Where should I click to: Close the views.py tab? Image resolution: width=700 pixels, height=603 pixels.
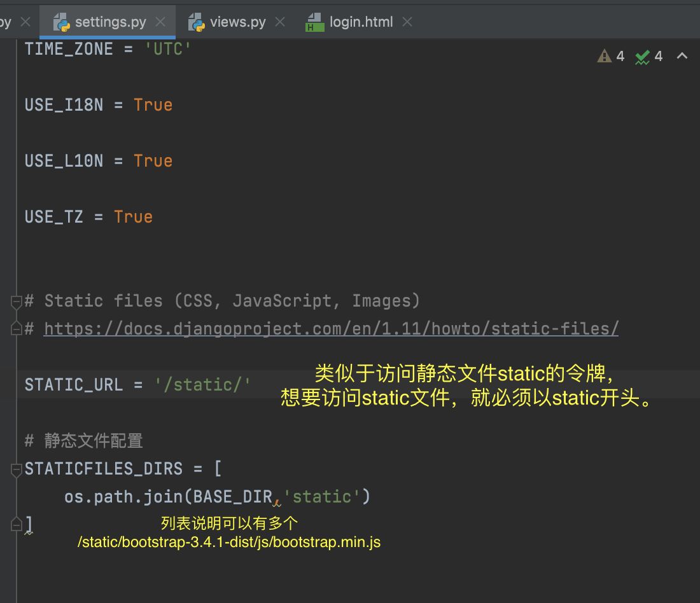[280, 22]
